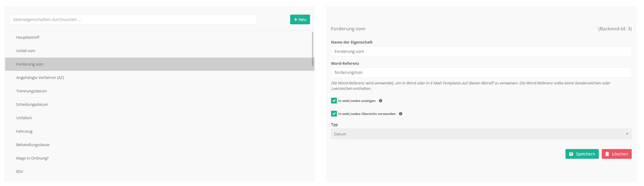The image size is (644, 186).
Task: Select the RSV entry in list
Action: [19, 172]
